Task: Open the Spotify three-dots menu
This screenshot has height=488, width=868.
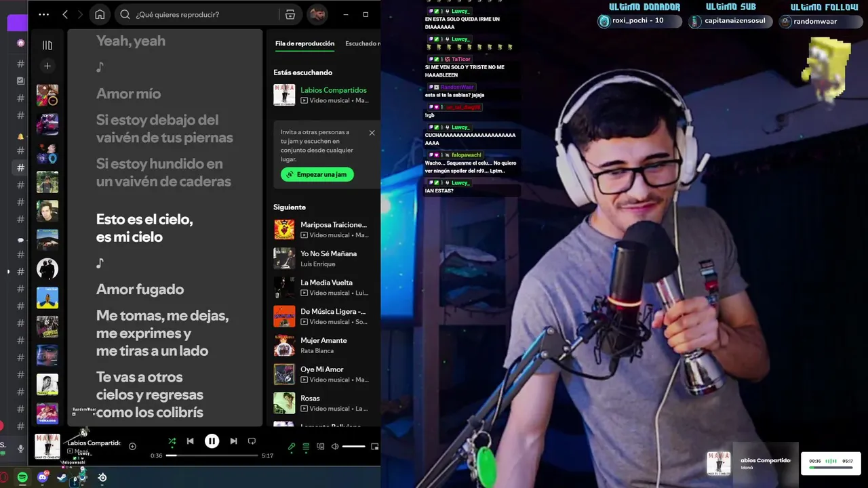Action: pyautogui.click(x=44, y=14)
